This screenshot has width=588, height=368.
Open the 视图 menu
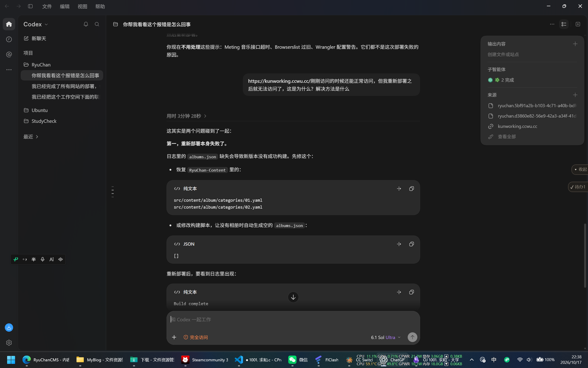[82, 6]
